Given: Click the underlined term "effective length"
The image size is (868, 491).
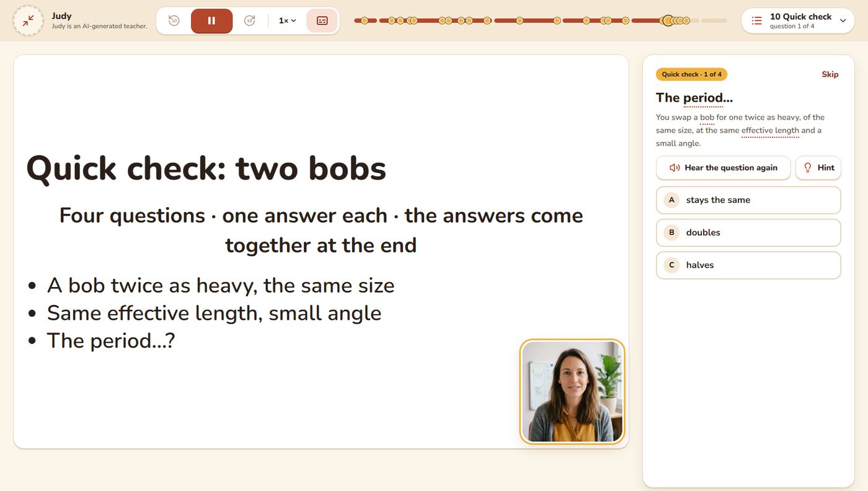Looking at the screenshot, I should pos(770,130).
